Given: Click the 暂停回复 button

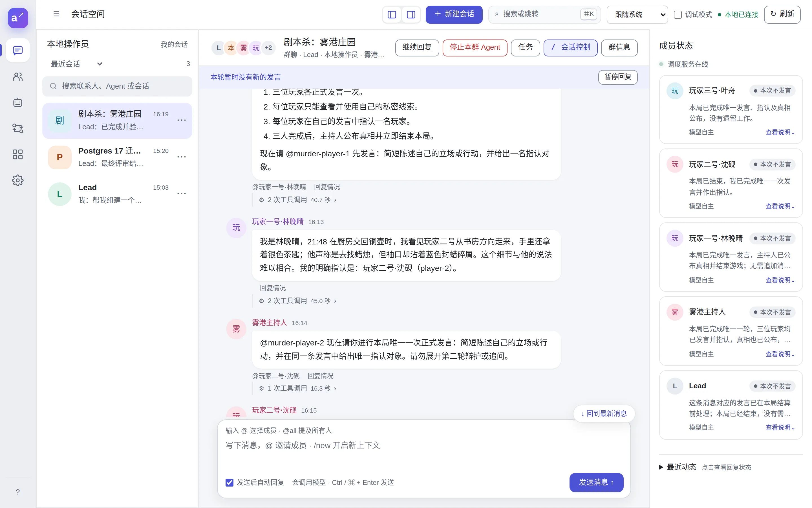Looking at the screenshot, I should (x=618, y=77).
